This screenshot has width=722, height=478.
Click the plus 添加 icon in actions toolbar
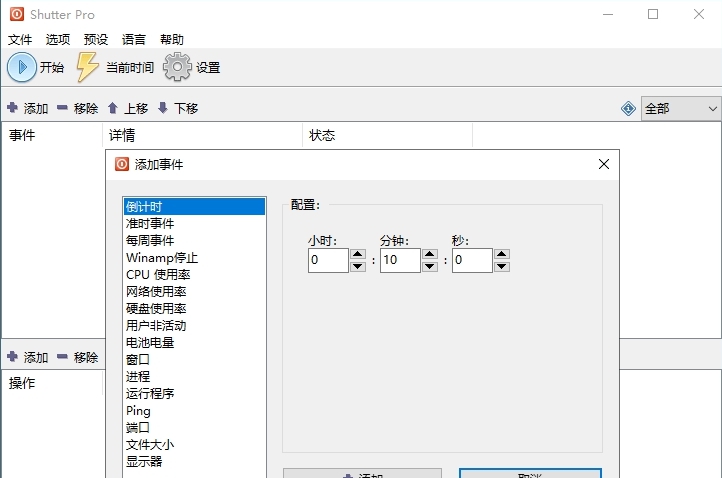[x=12, y=356]
